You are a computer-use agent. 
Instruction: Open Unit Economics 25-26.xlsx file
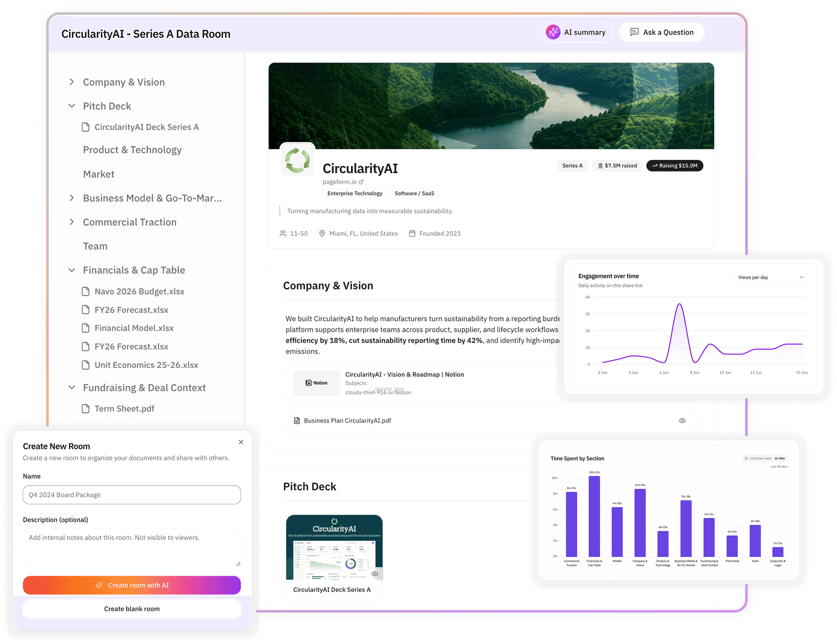coord(146,365)
